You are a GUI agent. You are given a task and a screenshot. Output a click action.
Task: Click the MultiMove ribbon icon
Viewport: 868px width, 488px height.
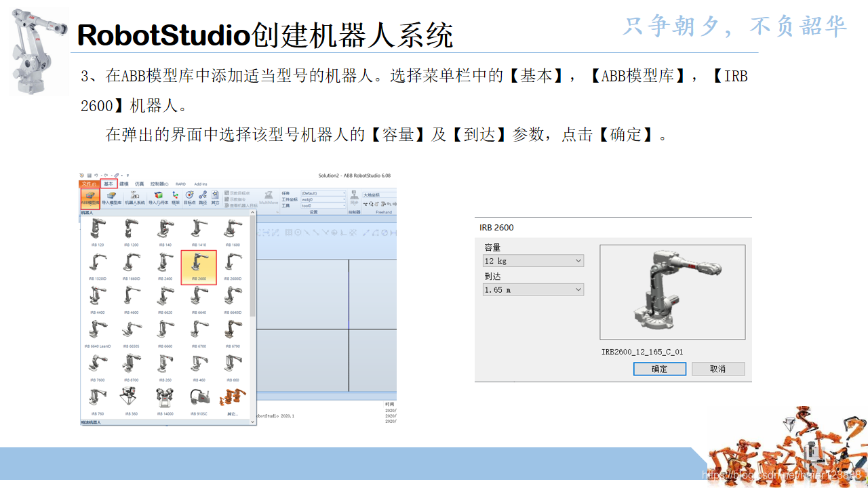pyautogui.click(x=269, y=199)
